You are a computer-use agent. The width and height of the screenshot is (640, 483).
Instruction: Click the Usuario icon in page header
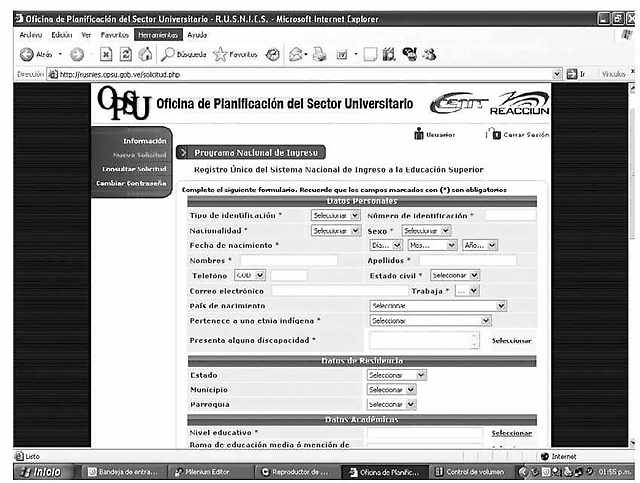(x=420, y=134)
